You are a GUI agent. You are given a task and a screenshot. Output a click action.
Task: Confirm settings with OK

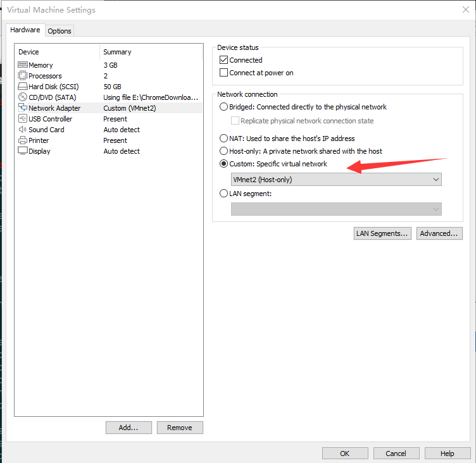345,454
